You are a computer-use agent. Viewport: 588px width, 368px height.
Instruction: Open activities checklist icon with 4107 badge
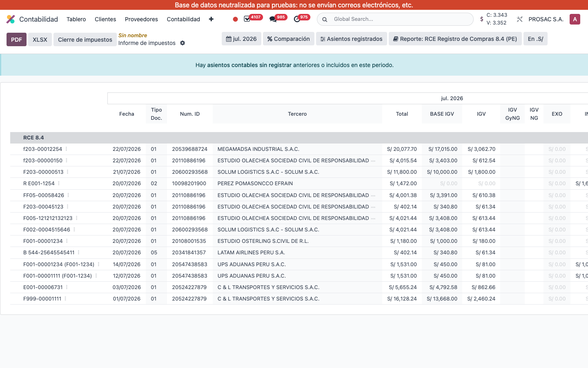click(247, 19)
